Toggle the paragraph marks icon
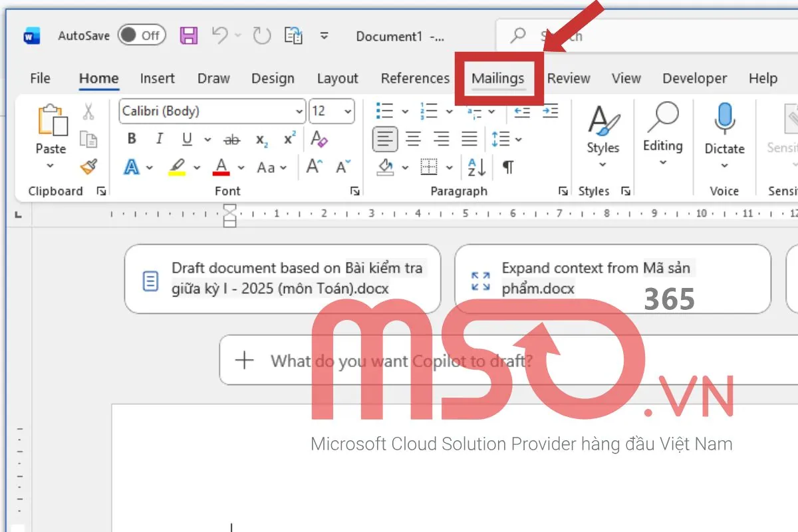Image resolution: width=798 pixels, height=532 pixels. tap(507, 168)
